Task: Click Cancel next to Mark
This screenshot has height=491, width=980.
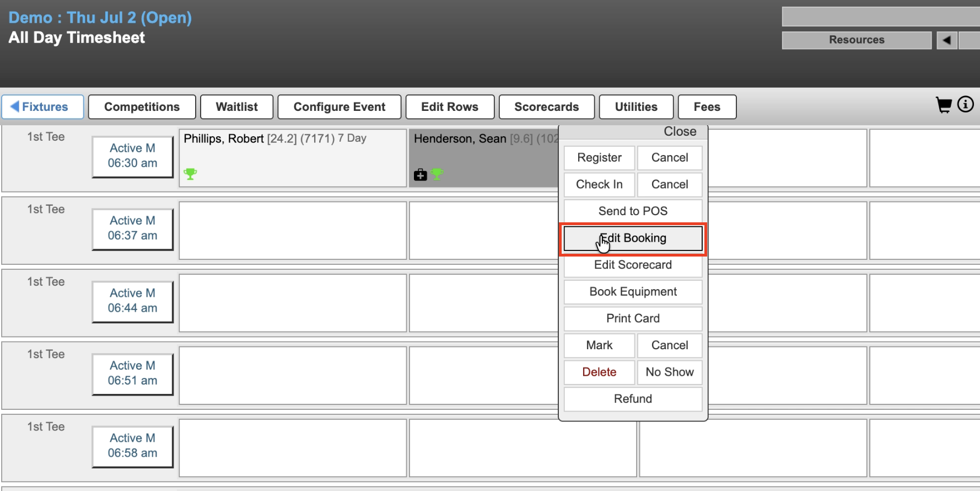Action: [x=670, y=345]
